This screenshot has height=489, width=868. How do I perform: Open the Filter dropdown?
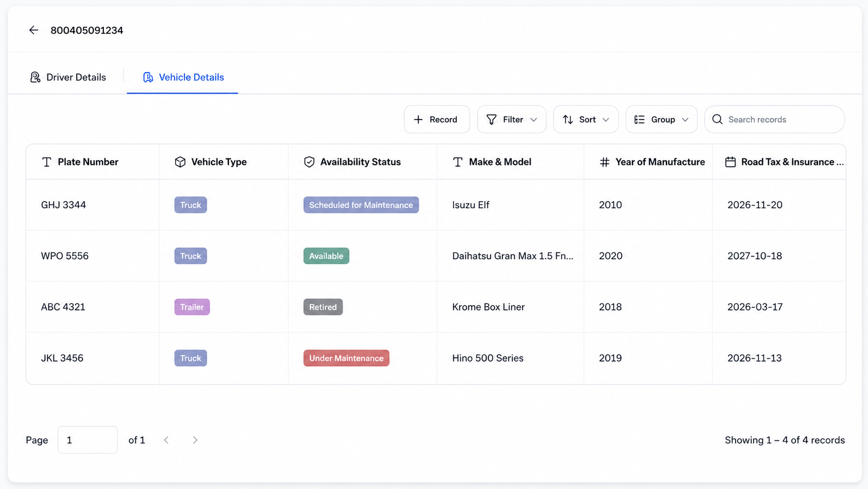click(x=512, y=120)
